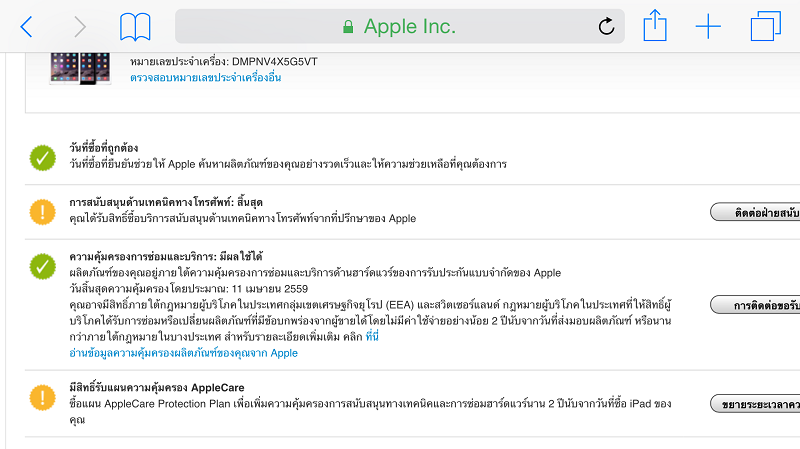Tap the iPad product thumbnail image
Image resolution: width=800 pixels, height=449 pixels.
point(80,68)
